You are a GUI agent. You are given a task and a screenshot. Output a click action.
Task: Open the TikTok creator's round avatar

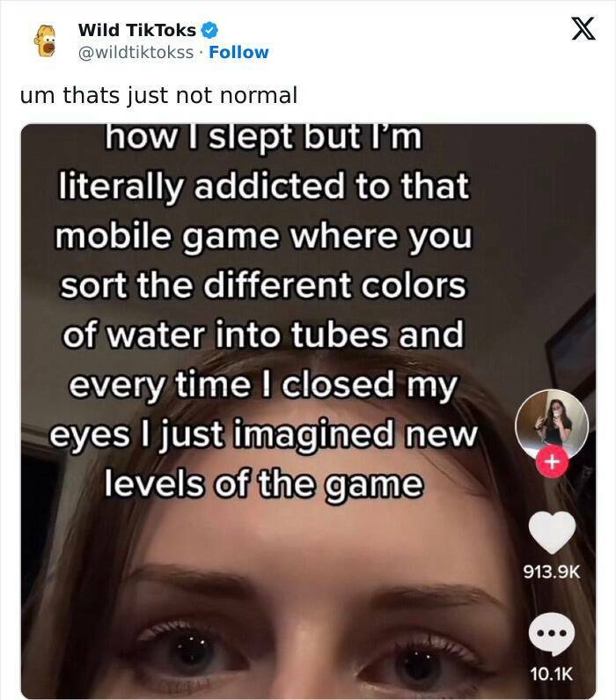click(x=552, y=426)
